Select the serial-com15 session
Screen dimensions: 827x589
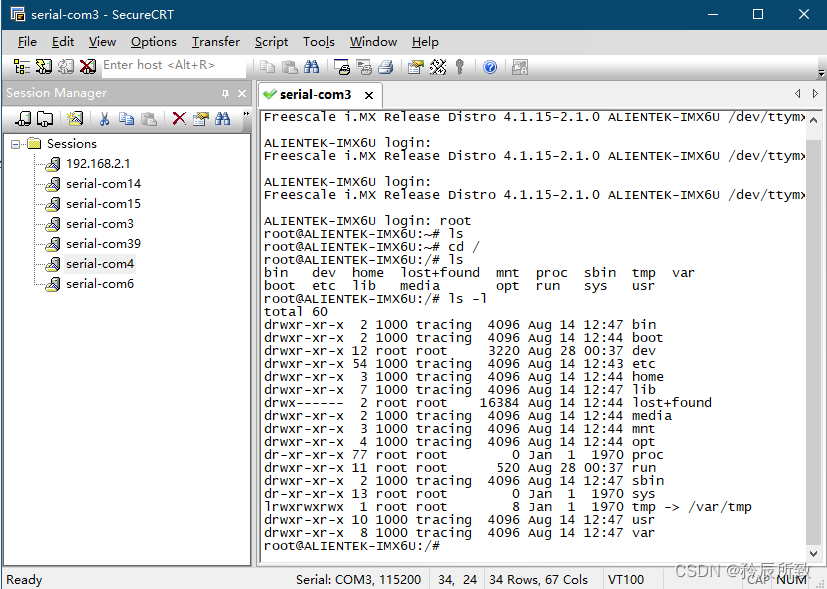click(103, 204)
